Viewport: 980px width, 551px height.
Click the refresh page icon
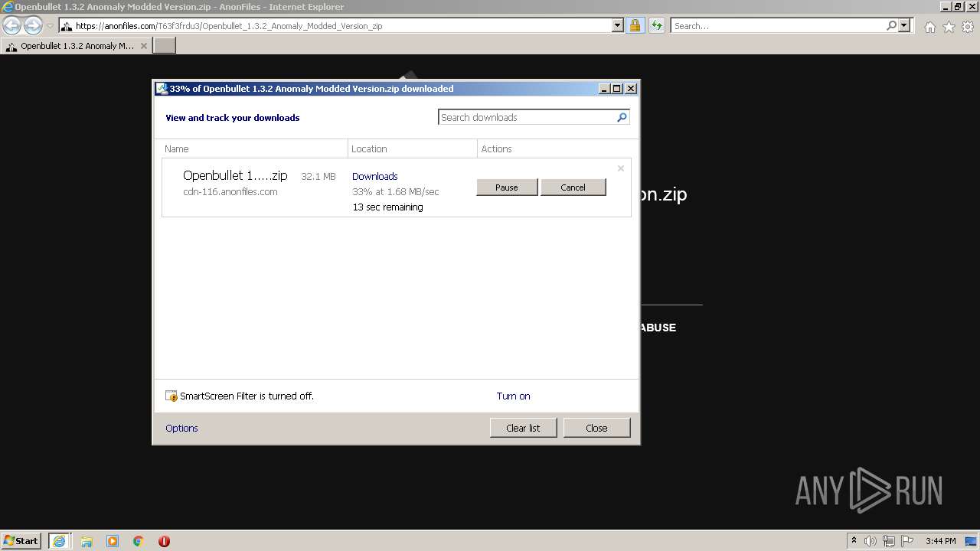coord(656,25)
